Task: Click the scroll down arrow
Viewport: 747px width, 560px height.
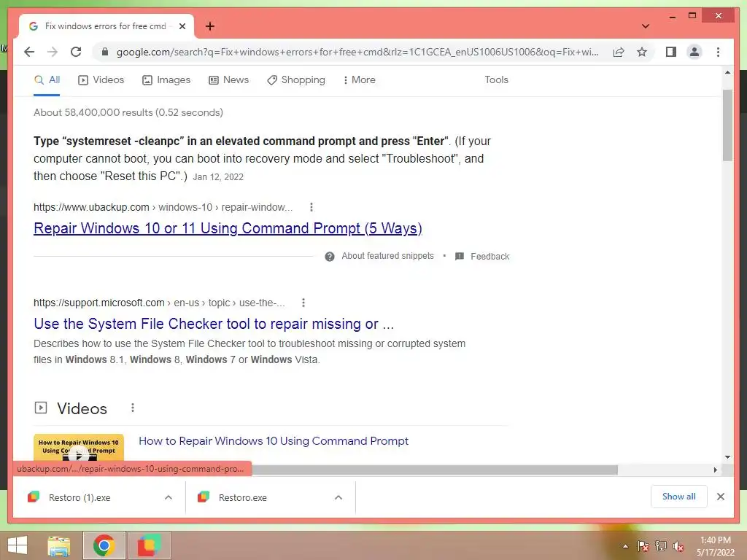Action: click(x=727, y=457)
